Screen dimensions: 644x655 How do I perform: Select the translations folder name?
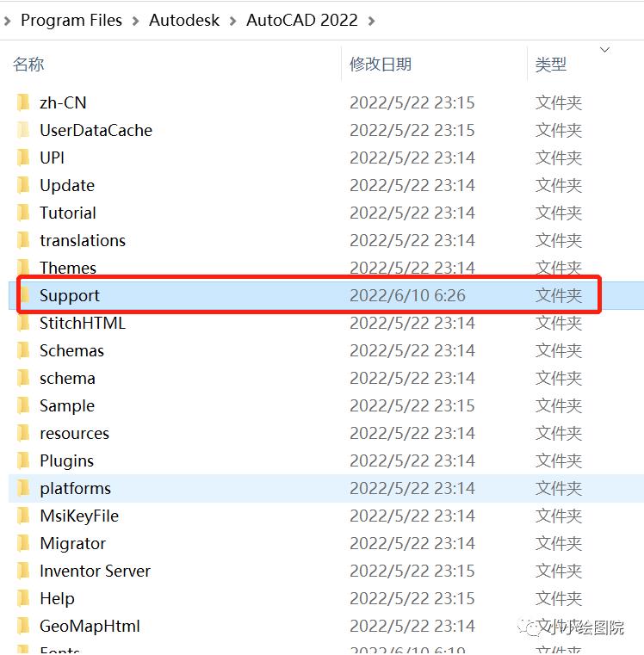(83, 241)
